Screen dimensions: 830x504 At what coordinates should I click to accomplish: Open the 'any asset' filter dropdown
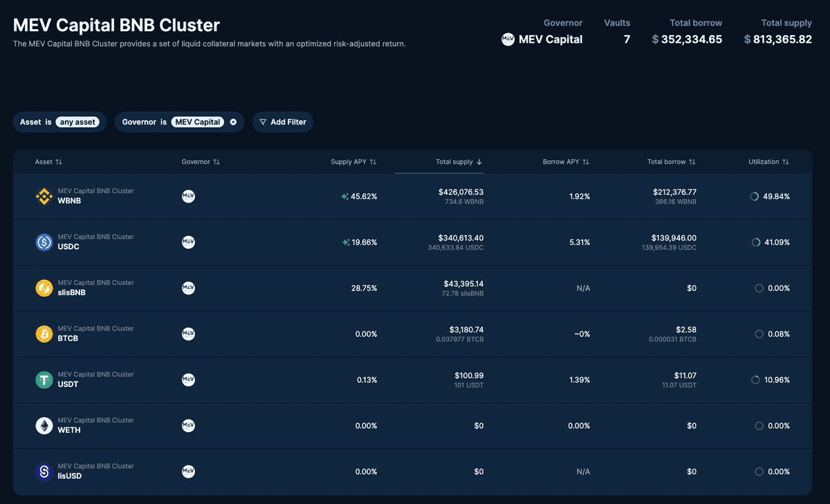tap(77, 122)
